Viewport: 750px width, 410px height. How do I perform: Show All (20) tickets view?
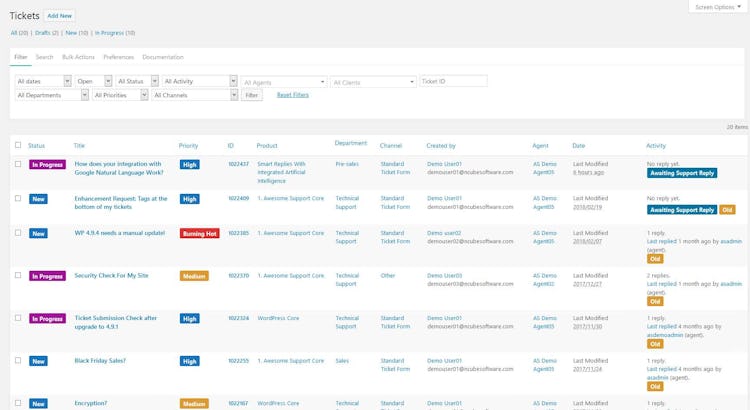coord(20,33)
